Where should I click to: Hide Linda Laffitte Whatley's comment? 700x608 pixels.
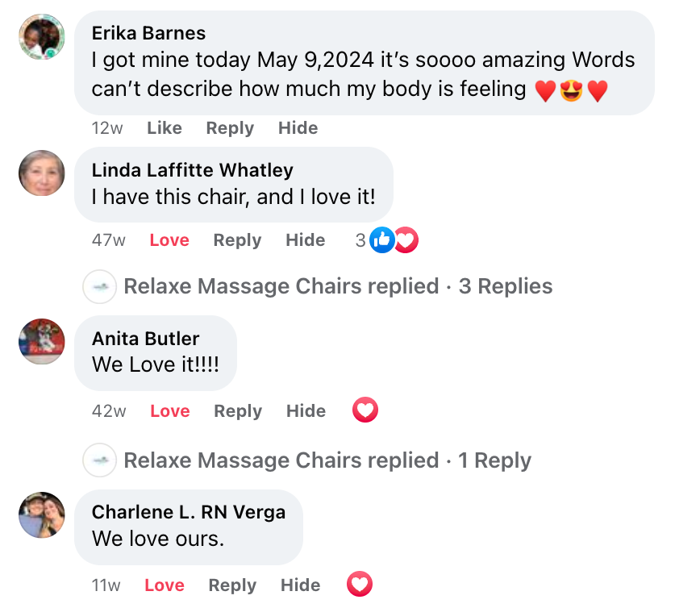click(x=306, y=240)
